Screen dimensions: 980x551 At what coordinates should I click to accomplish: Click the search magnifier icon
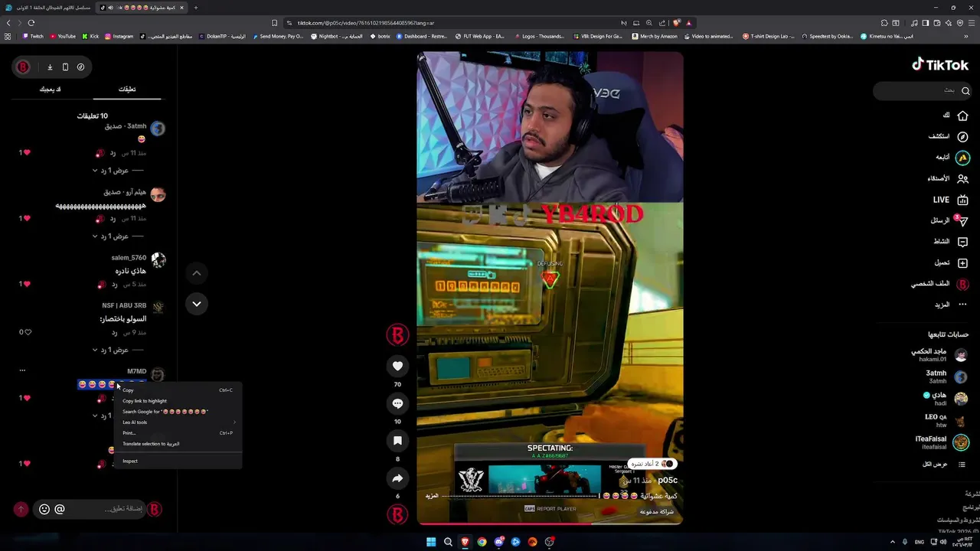pos(965,91)
